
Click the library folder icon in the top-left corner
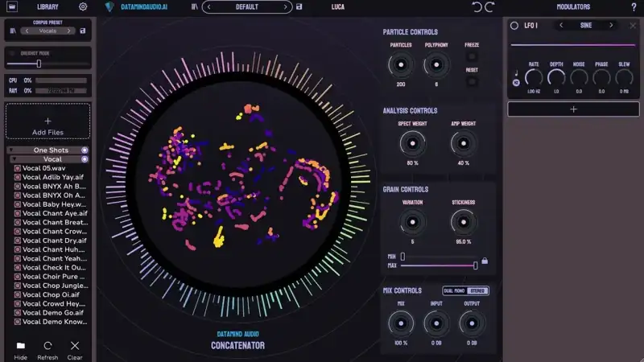pos(12,6)
